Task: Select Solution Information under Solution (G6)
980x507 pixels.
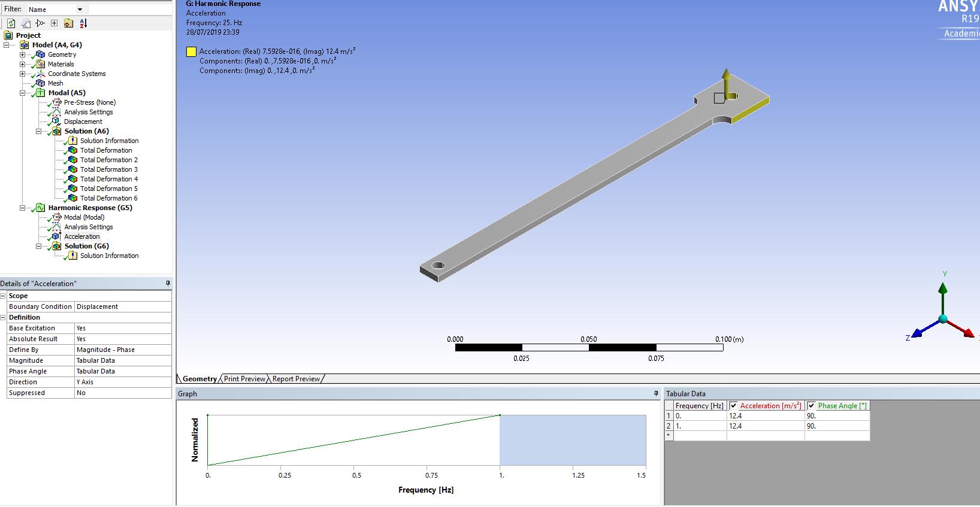Action: click(109, 256)
